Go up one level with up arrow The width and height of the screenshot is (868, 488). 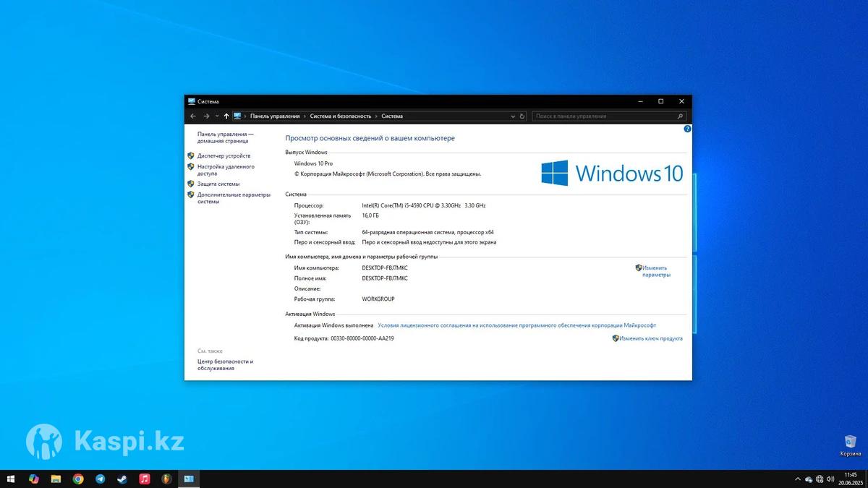pos(226,116)
